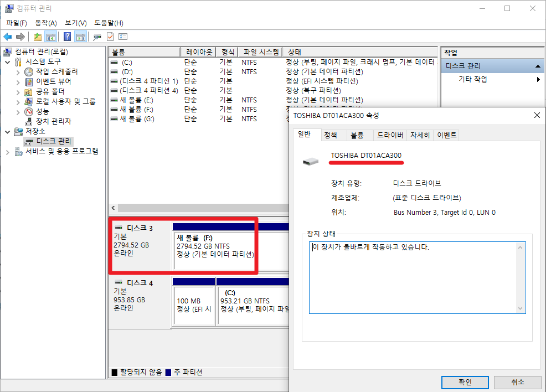Image resolution: width=546 pixels, height=392 pixels.
Task: Click the 확인 button
Action: 465,382
